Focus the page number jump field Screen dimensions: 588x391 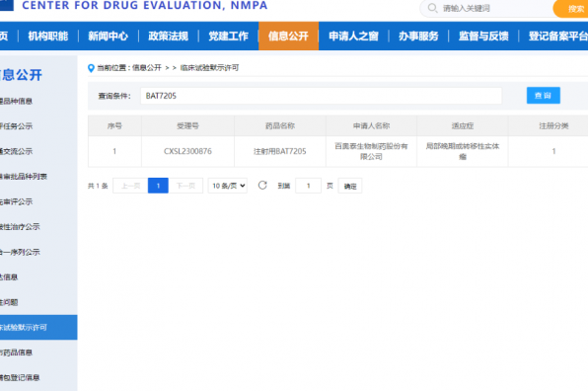pos(308,186)
